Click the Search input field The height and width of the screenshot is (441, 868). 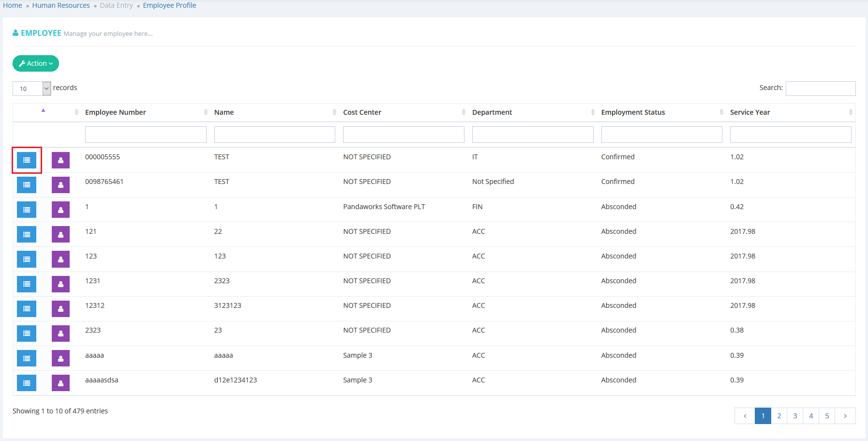[x=820, y=89]
